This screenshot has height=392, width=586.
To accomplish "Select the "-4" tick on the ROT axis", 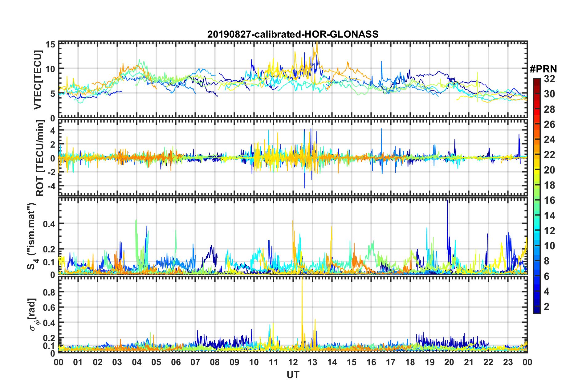I will (51, 187).
